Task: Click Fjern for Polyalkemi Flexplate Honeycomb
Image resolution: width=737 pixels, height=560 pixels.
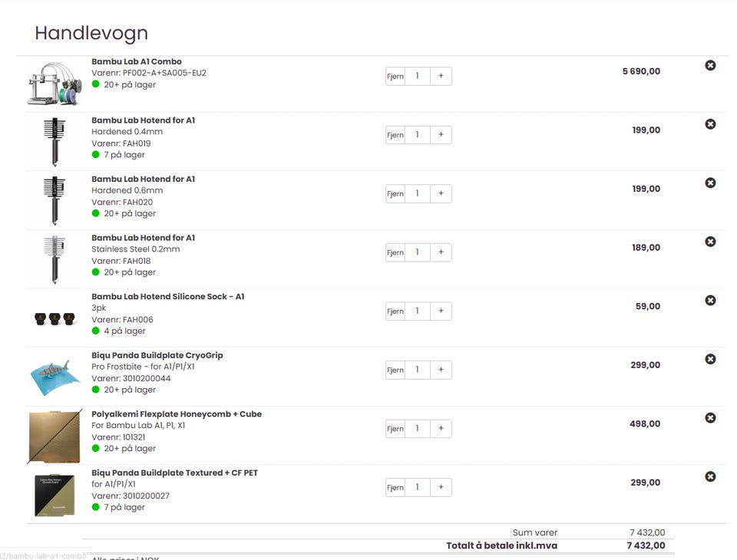Action: pyautogui.click(x=395, y=429)
